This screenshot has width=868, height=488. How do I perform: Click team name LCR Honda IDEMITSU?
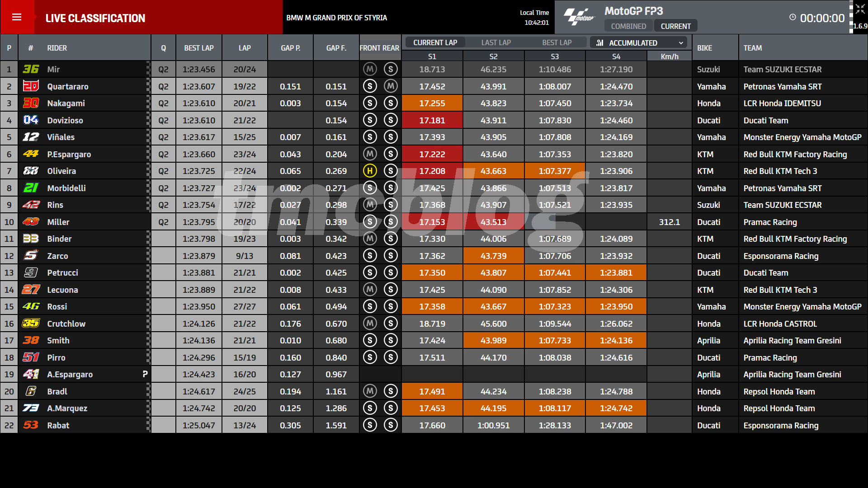tap(782, 103)
